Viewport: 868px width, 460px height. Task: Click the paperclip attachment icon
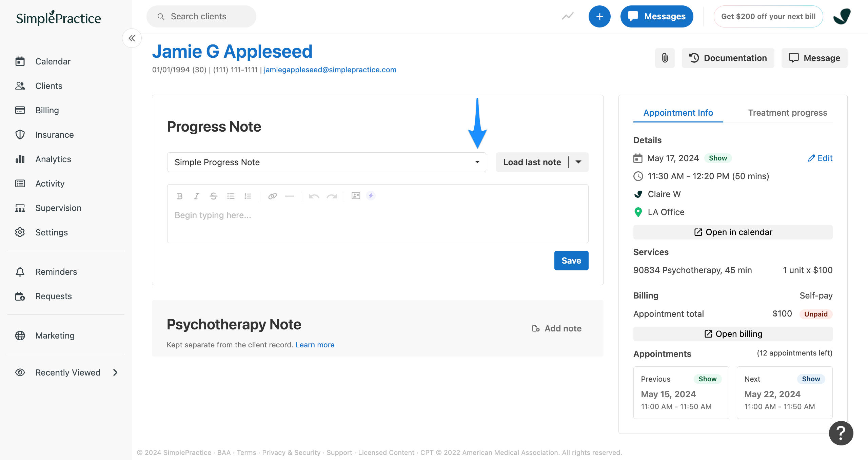(x=665, y=58)
